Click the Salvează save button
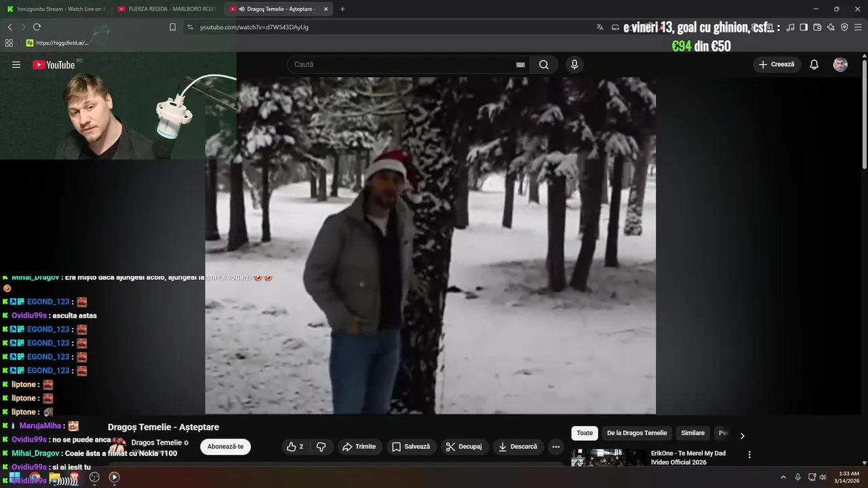 point(411,447)
